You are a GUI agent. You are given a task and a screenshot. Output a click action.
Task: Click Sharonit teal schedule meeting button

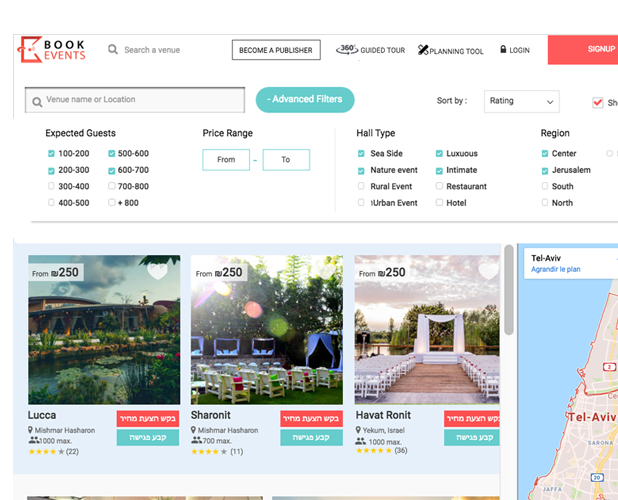coord(311,437)
